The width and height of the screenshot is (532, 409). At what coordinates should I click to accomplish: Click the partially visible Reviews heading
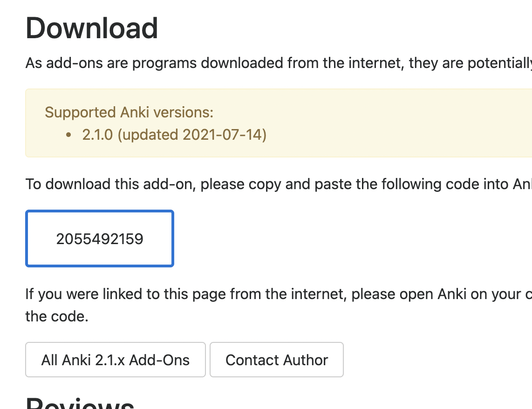[80, 402]
